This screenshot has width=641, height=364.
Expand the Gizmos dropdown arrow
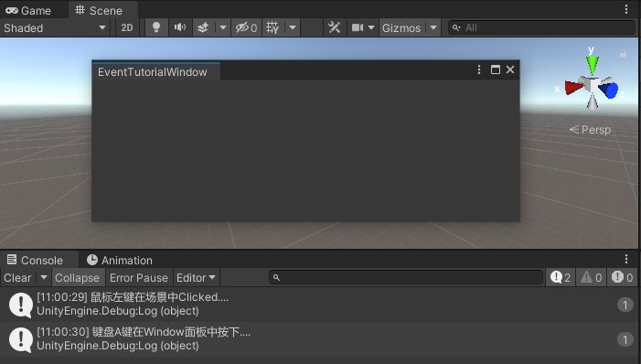click(x=433, y=27)
